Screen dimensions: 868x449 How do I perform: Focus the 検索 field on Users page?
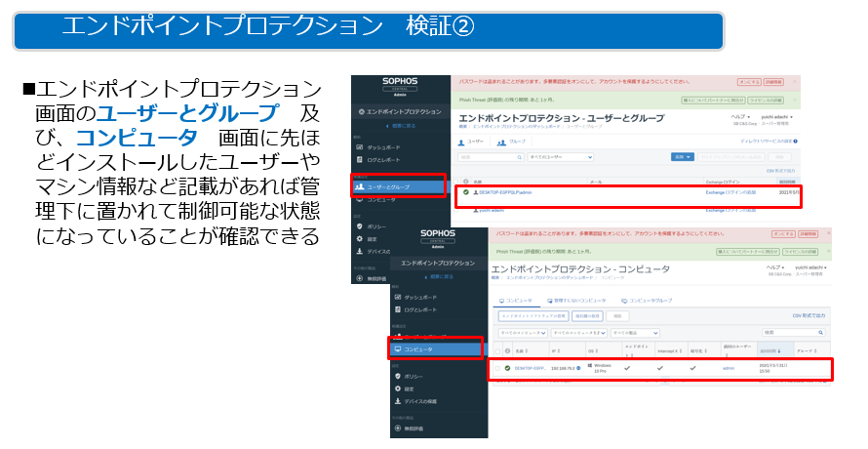[x=491, y=157]
